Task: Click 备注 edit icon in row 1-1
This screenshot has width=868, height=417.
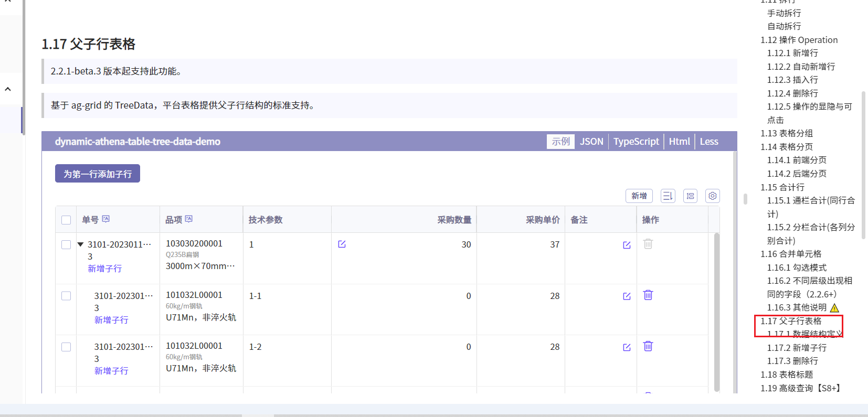Action: [x=627, y=296]
